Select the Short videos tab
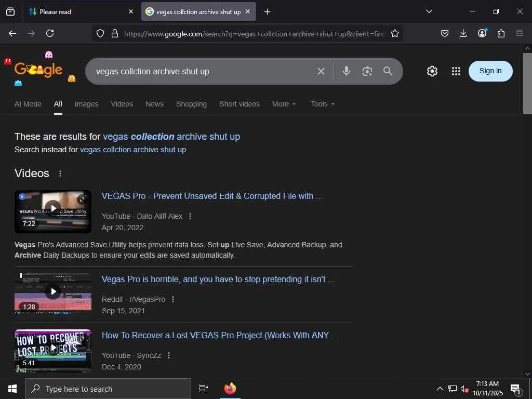This screenshot has width=532, height=399. tap(239, 104)
